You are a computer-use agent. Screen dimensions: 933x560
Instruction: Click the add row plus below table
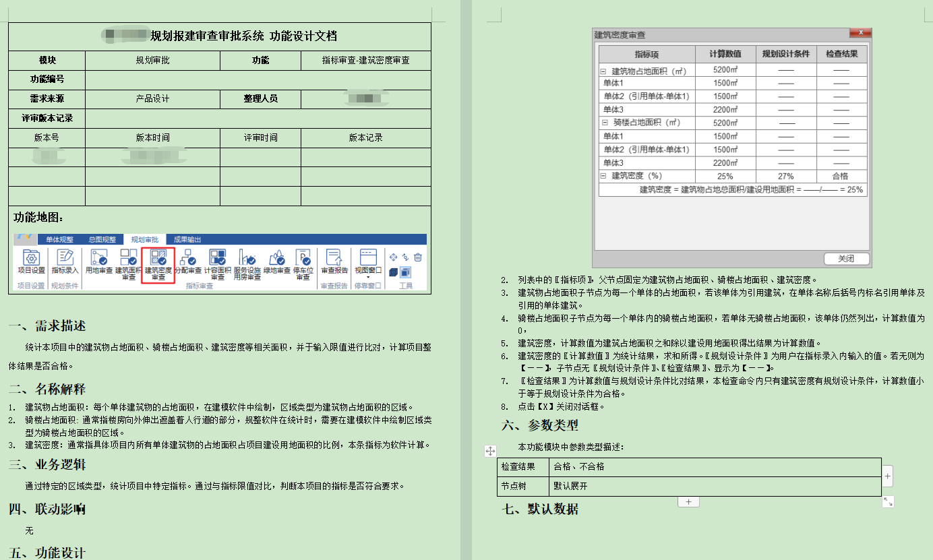click(x=688, y=502)
